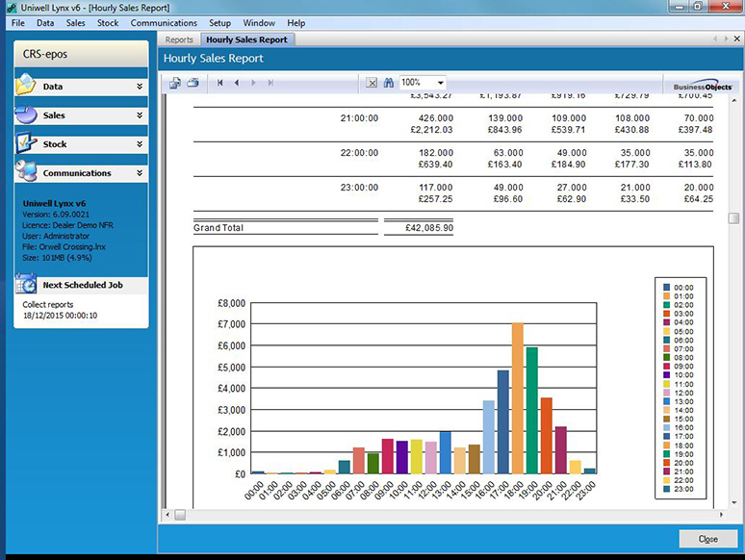This screenshot has height=560, width=745.
Task: Click the horizontal scrollbar under the report
Action: click(443, 515)
